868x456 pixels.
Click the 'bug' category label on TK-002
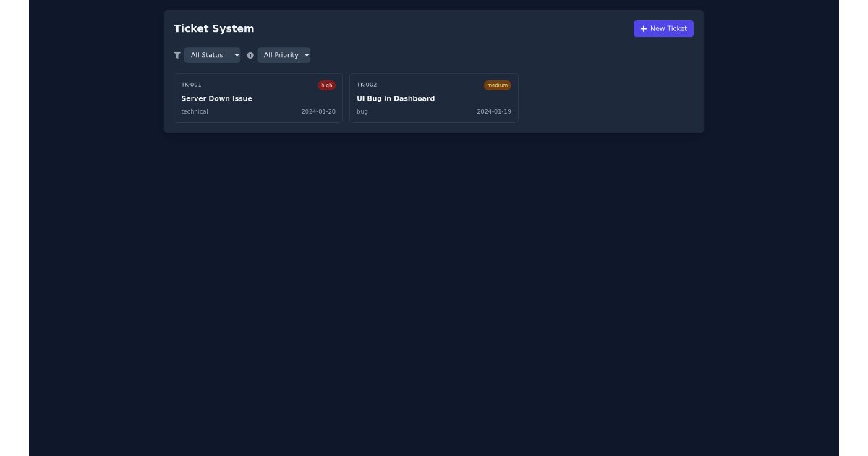click(x=362, y=111)
